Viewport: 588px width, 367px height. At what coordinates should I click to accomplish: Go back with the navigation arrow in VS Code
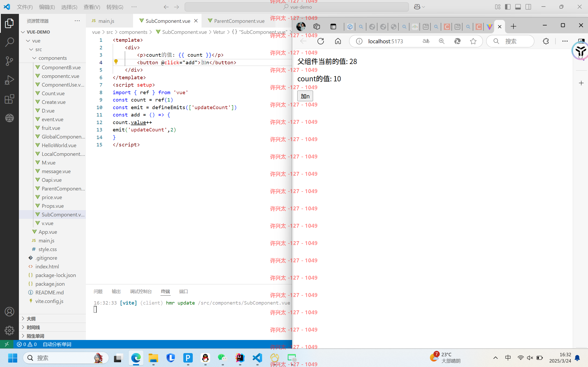click(x=166, y=7)
